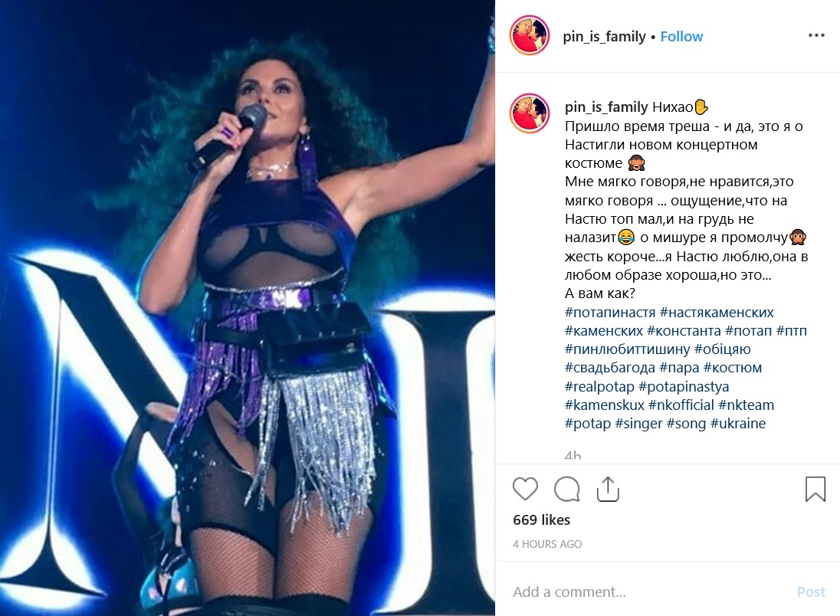Open the #nkofficial hashtag
Screen dimensions: 840x616
(681, 405)
